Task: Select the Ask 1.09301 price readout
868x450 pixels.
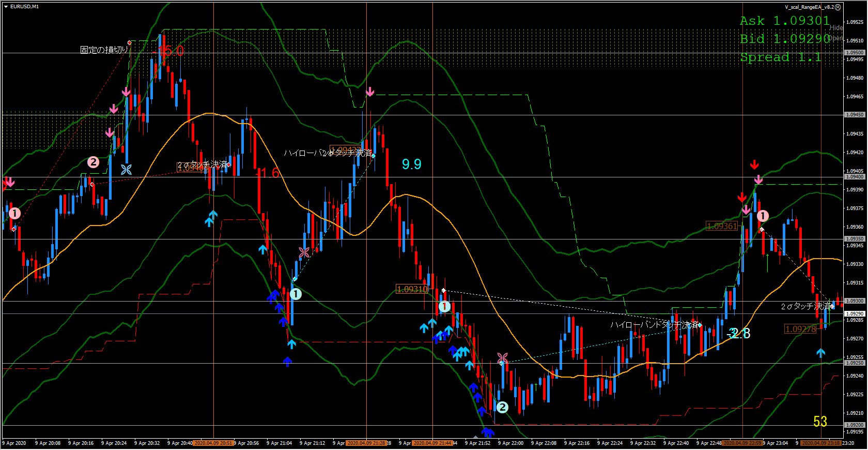Action: pos(784,21)
